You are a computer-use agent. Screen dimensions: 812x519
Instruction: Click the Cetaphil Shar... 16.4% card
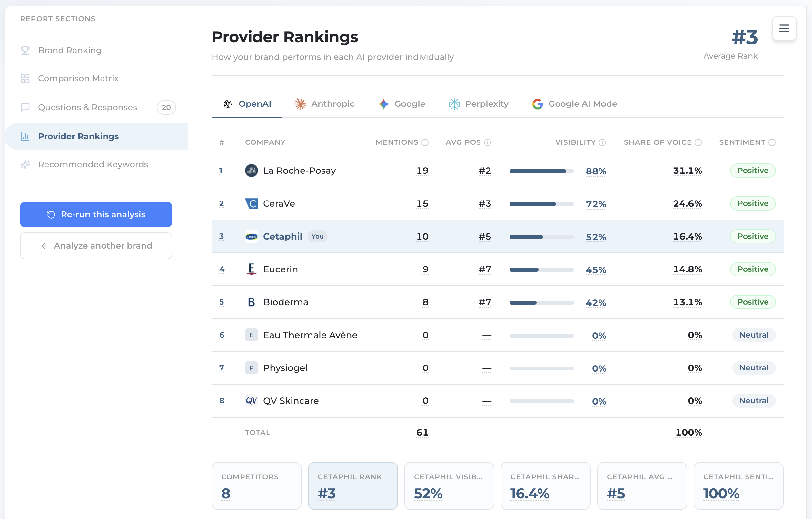tap(546, 486)
